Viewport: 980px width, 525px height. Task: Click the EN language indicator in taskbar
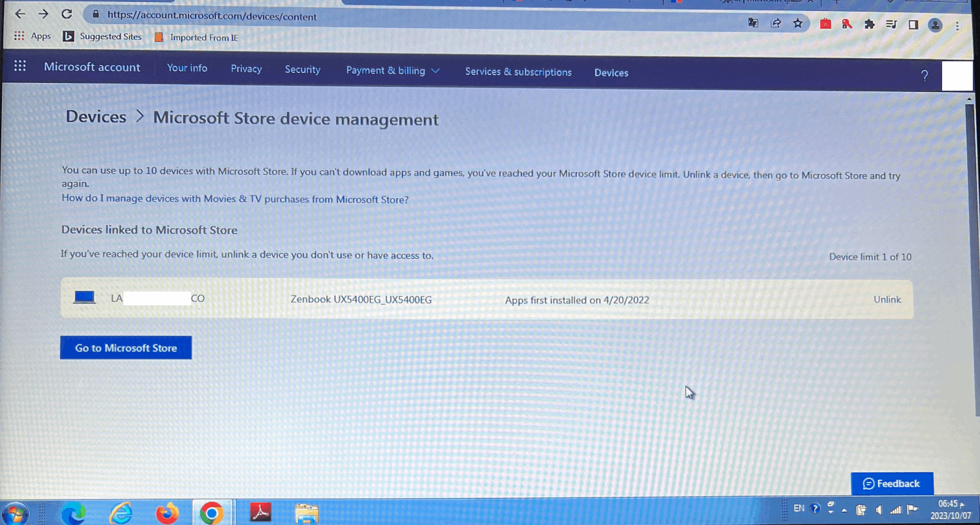tap(799, 508)
